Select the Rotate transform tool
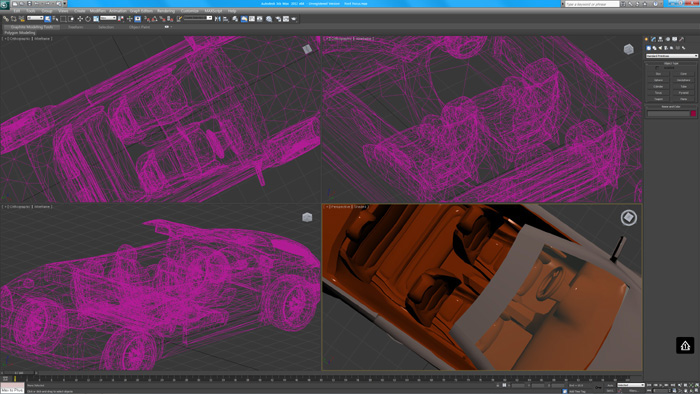The height and width of the screenshot is (394, 700). click(88, 19)
